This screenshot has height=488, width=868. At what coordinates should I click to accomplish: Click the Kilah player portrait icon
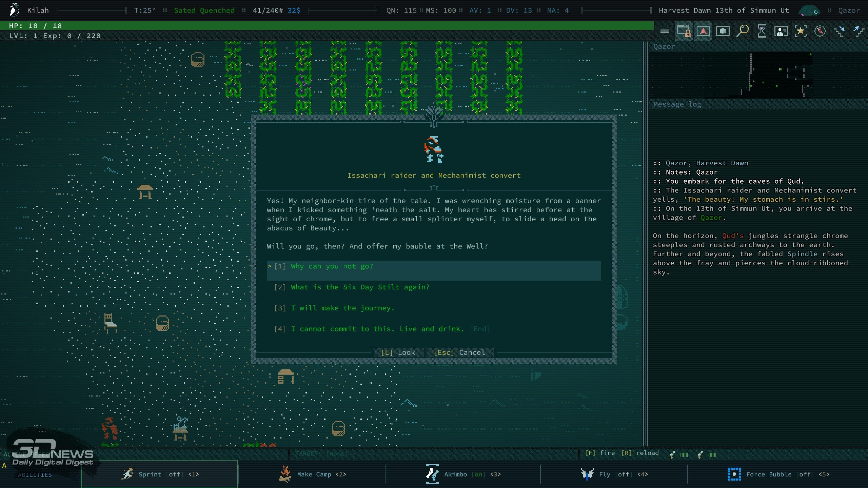tap(14, 9)
